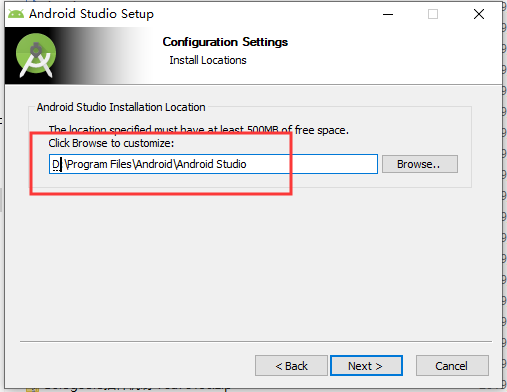The image size is (507, 392).
Task: Minimize the Android Studio Setup window
Action: [388, 14]
